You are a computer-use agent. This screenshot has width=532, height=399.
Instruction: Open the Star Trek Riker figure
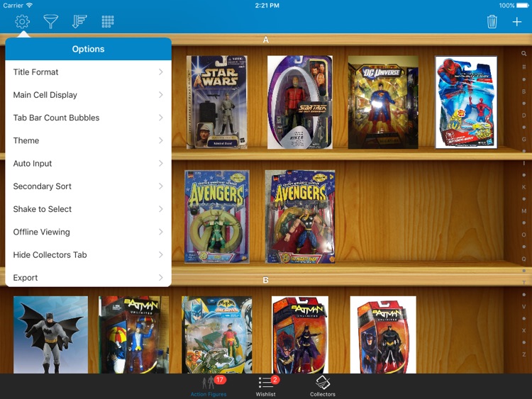[x=300, y=102]
